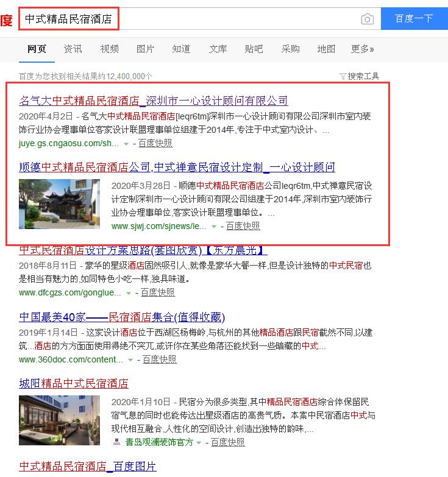Open the 中国最美40家 民宿酒店集合 result

(x=122, y=317)
